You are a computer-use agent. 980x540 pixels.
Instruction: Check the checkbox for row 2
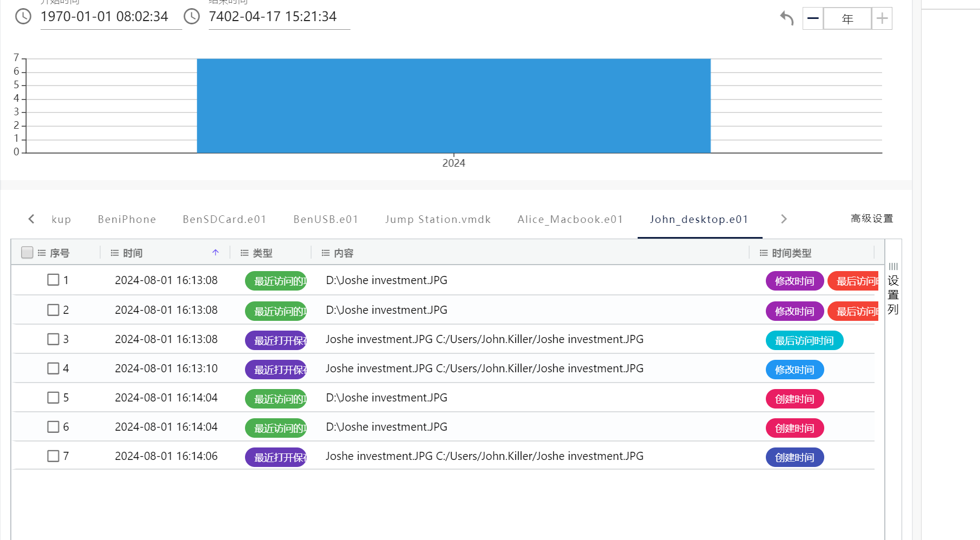(53, 310)
